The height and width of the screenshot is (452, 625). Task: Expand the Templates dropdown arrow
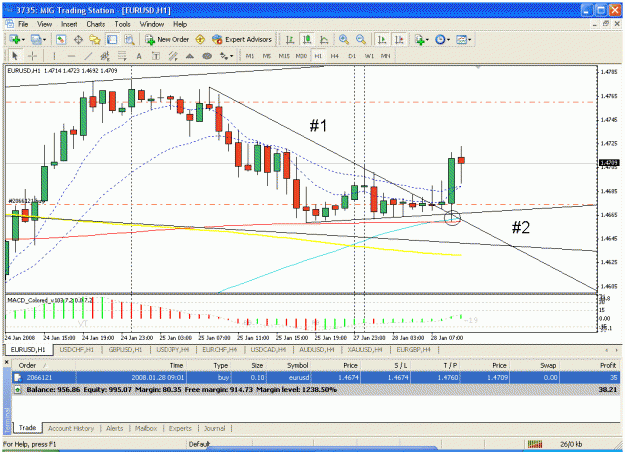tap(470, 39)
